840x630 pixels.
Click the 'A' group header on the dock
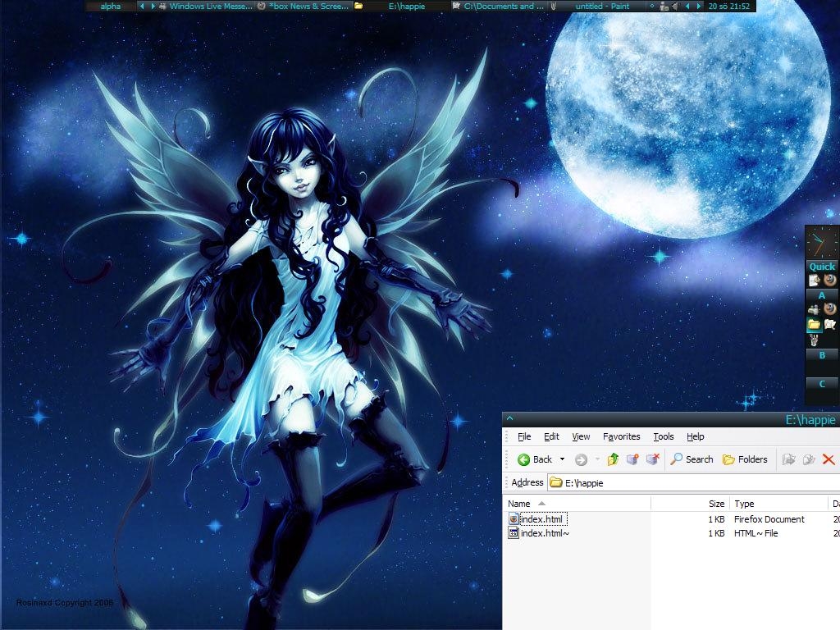(x=822, y=295)
